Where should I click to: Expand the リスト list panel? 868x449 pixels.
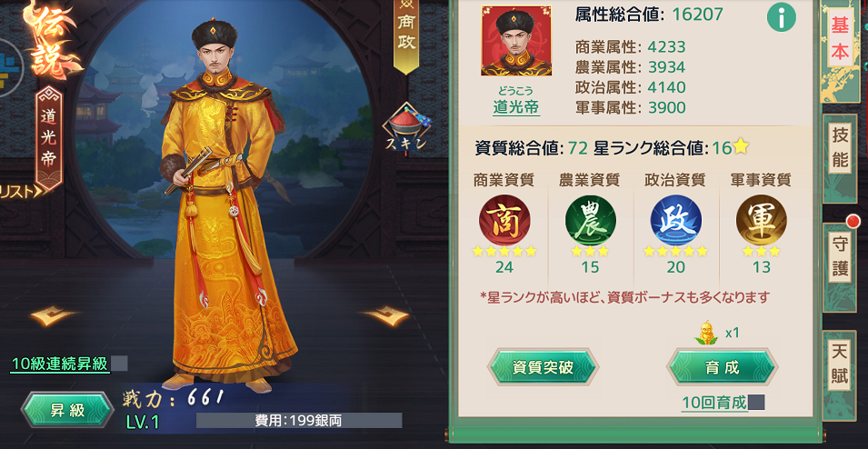tap(21, 192)
